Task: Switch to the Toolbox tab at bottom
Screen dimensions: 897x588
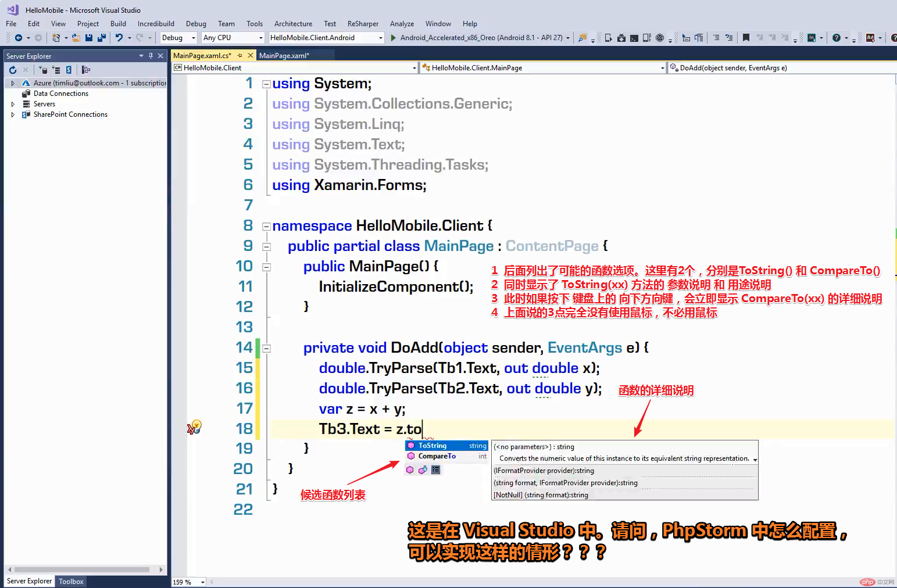Action: [71, 582]
